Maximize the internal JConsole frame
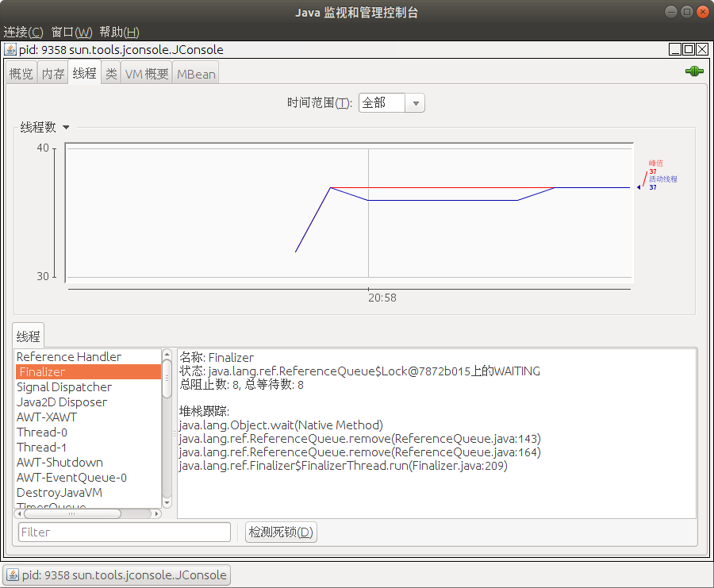 click(689, 49)
